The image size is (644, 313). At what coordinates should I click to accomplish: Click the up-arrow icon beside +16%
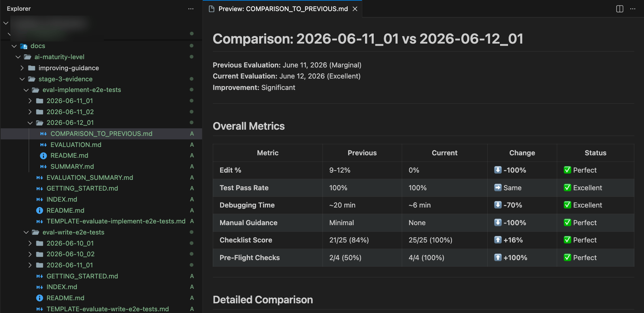[x=498, y=240]
